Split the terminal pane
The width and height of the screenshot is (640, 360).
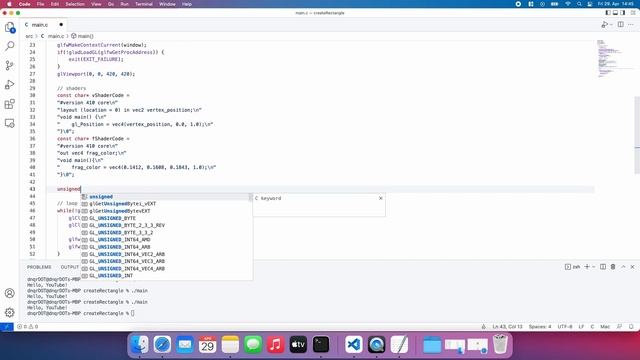click(x=603, y=267)
